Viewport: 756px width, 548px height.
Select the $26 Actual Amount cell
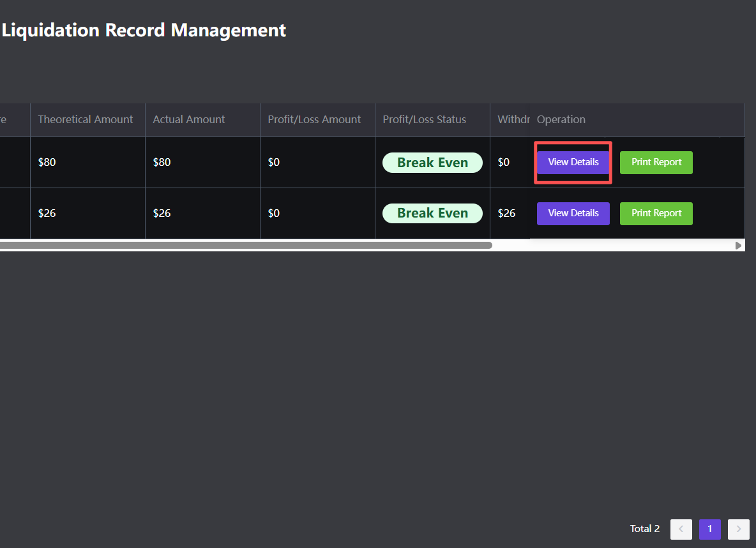(162, 213)
